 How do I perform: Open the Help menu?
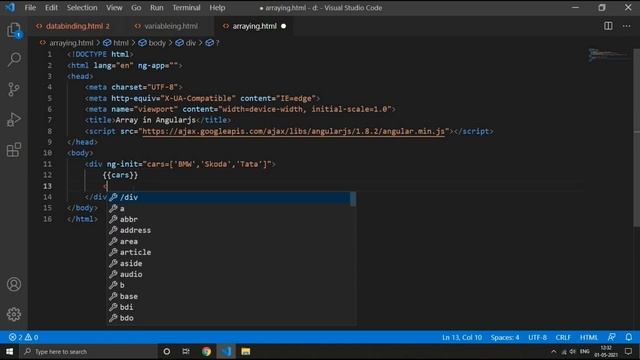tap(217, 7)
